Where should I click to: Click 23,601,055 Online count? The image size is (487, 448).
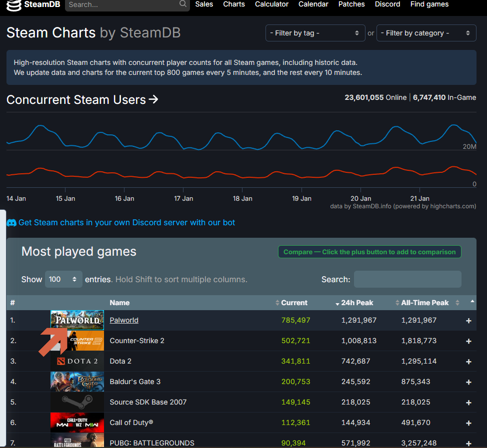[375, 97]
